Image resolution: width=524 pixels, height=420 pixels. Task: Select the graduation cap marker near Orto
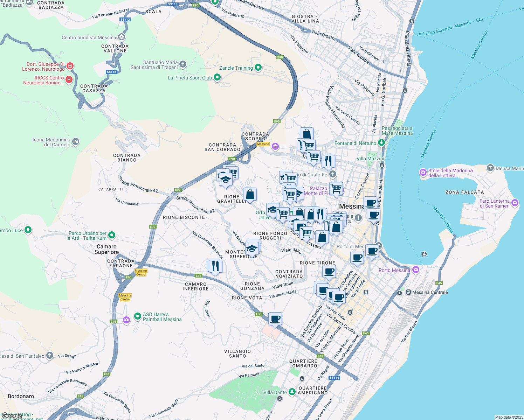(x=273, y=210)
